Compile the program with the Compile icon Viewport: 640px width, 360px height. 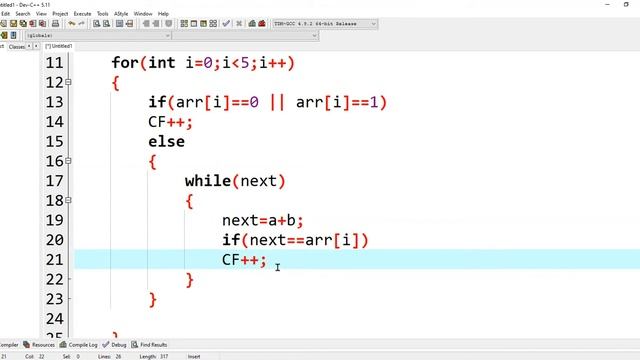coord(184,24)
